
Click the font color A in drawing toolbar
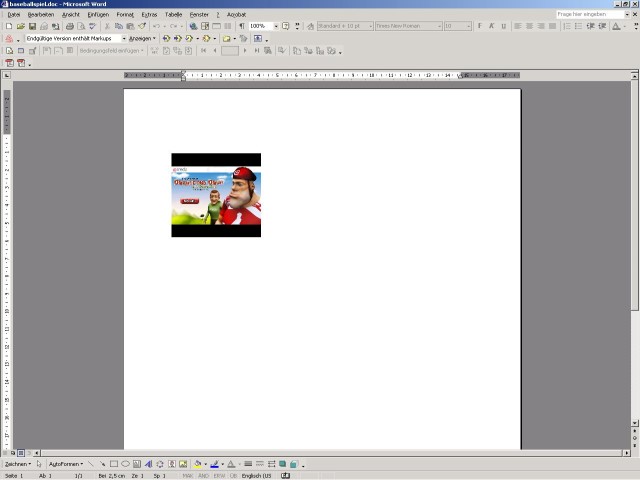coord(231,464)
